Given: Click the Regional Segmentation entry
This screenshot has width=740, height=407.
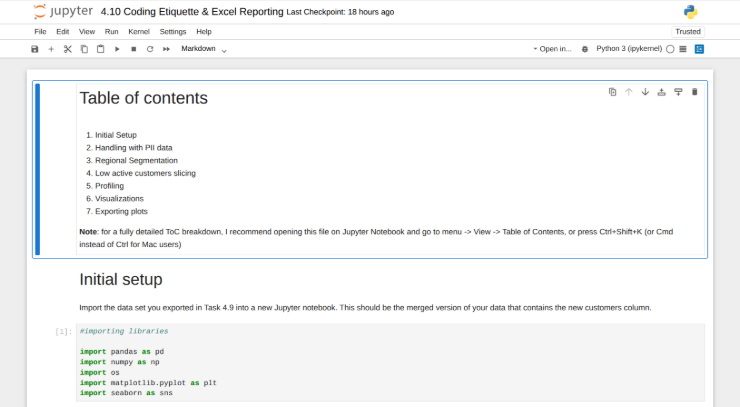Looking at the screenshot, I should tap(136, 161).
